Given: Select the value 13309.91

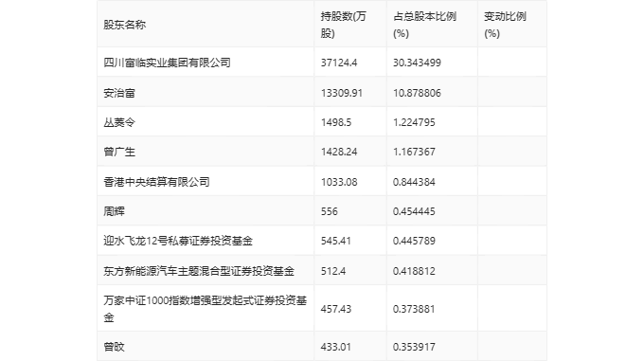Looking at the screenshot, I should click(342, 93).
